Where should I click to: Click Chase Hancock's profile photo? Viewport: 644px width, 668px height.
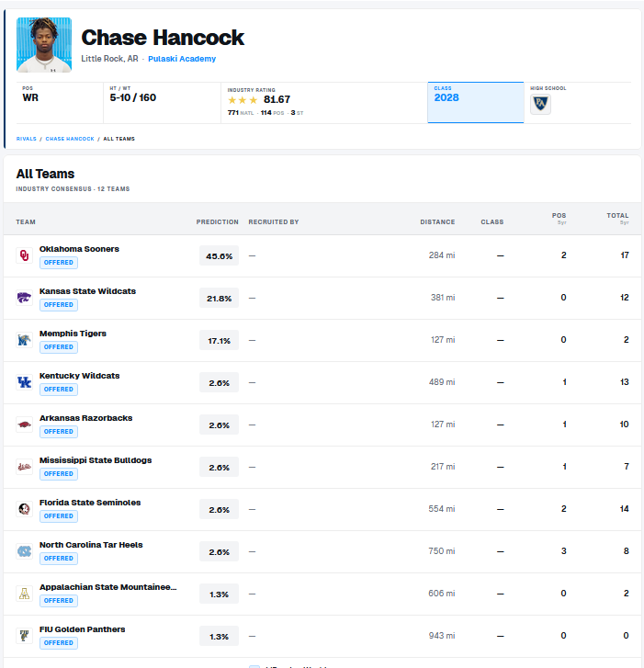[x=44, y=45]
